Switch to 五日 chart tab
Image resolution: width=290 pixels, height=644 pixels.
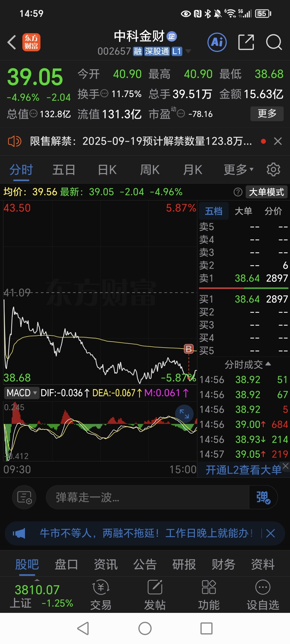click(x=64, y=170)
